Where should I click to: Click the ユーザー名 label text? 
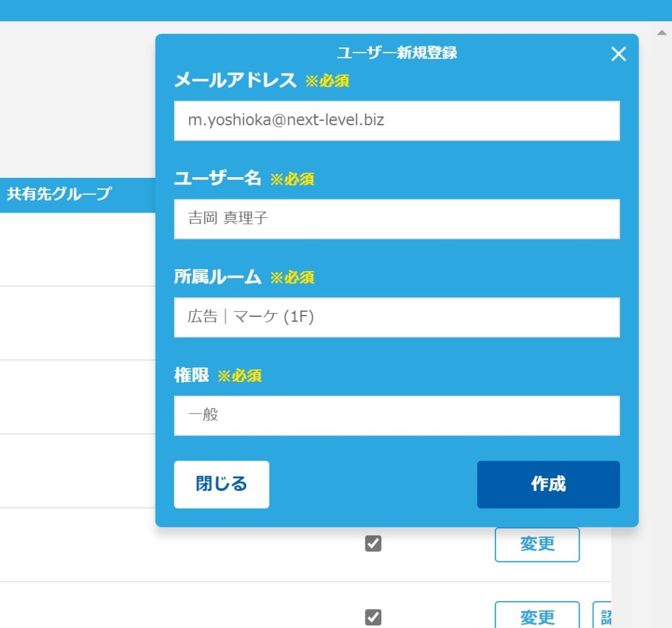pyautogui.click(x=217, y=178)
